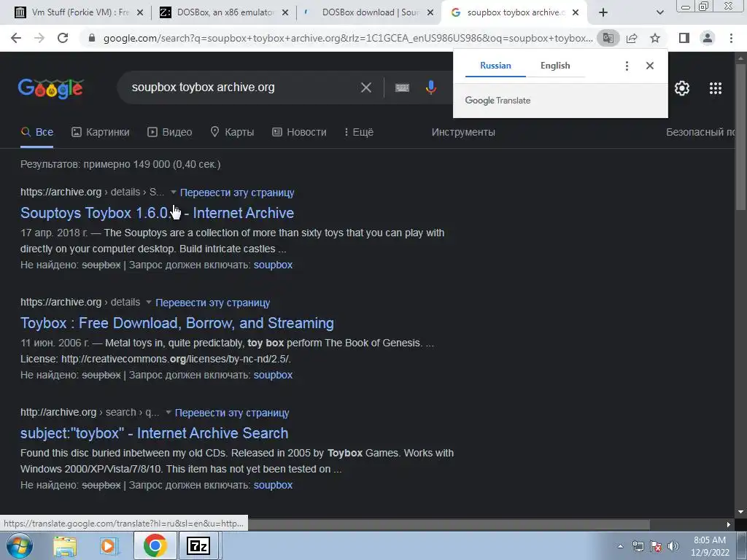The height and width of the screenshot is (560, 747).
Task: Open Souptoys Toybox 1.6.0 Internet Archive result
Action: [158, 213]
